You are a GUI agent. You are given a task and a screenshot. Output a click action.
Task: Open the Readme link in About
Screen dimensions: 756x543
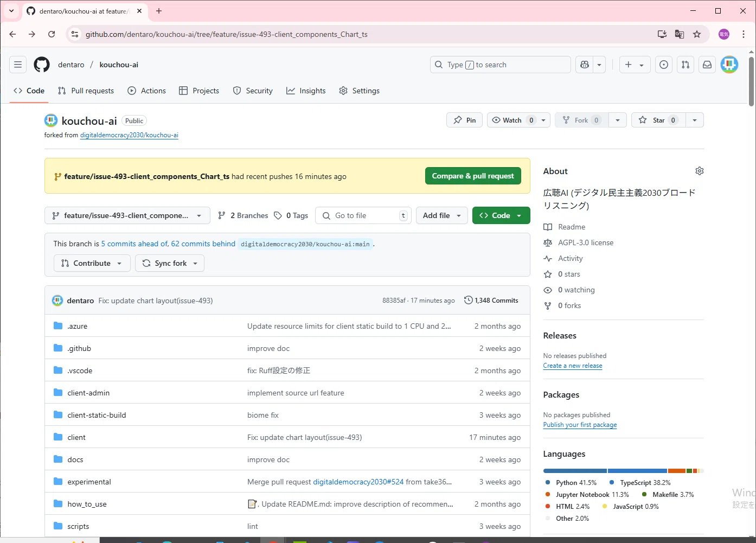(x=572, y=227)
